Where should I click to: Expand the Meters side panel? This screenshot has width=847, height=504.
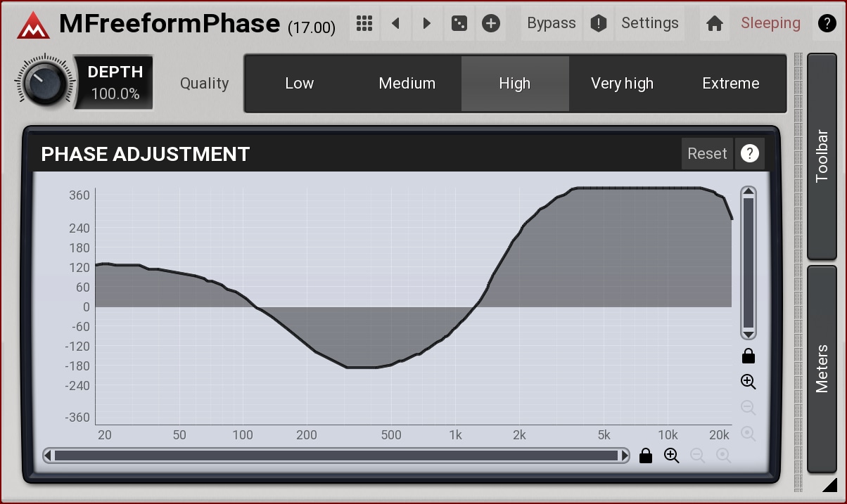coord(822,368)
